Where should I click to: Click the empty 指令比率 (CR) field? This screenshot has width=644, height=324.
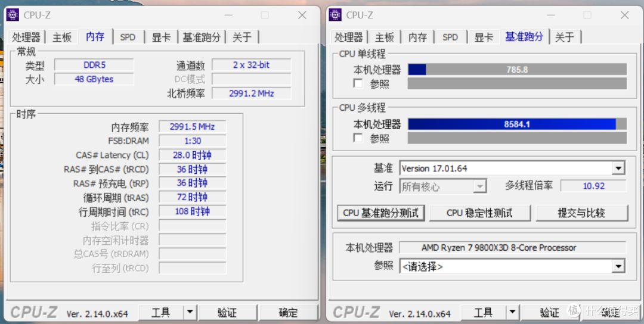point(192,226)
